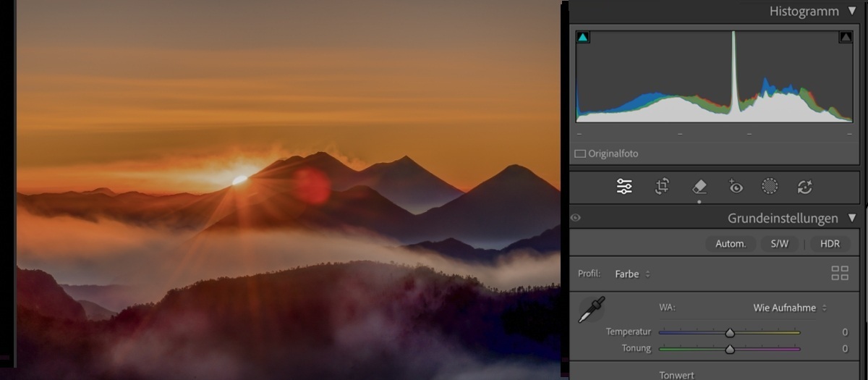This screenshot has width=868, height=380.
Task: Pick the white balance eyedropper tool
Action: click(x=592, y=309)
